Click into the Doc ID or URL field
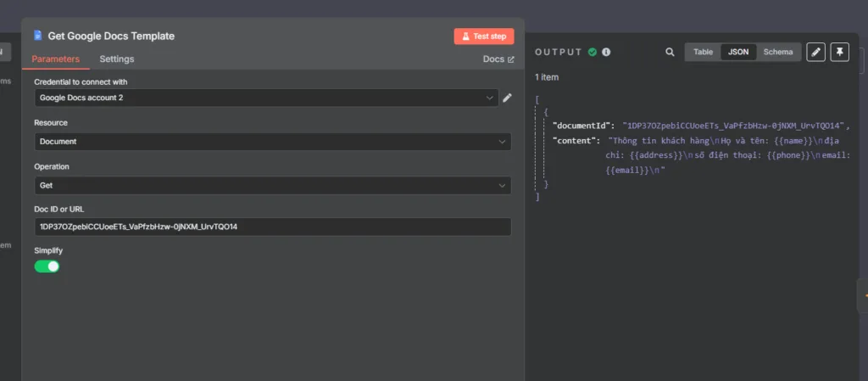Viewport: 868px width, 381px height. tap(272, 227)
